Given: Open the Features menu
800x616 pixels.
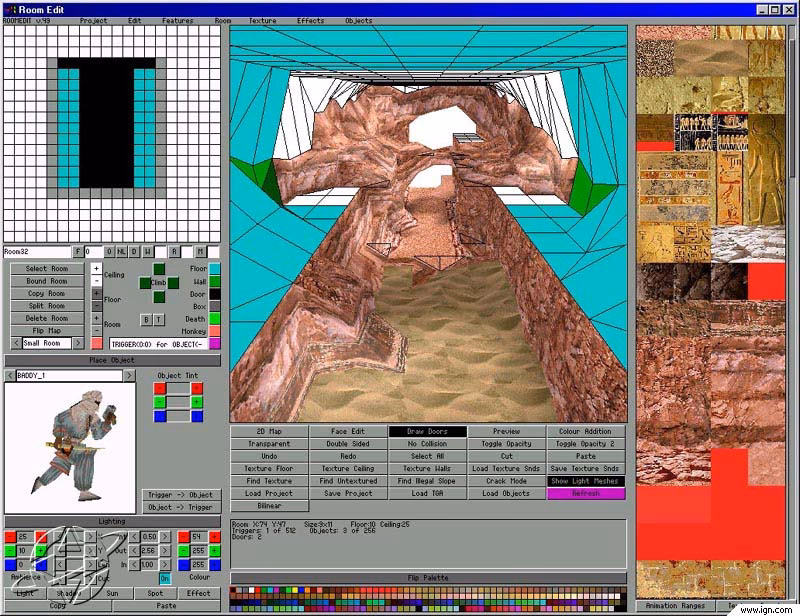Looking at the screenshot, I should tap(178, 21).
